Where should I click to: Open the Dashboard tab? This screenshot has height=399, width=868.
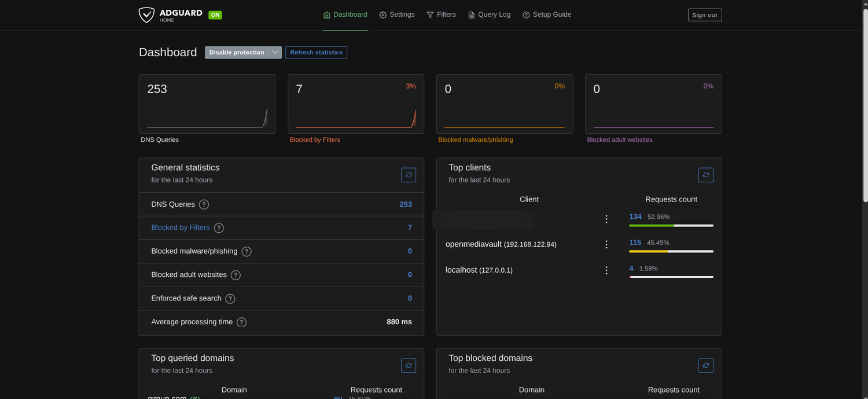pyautogui.click(x=345, y=14)
